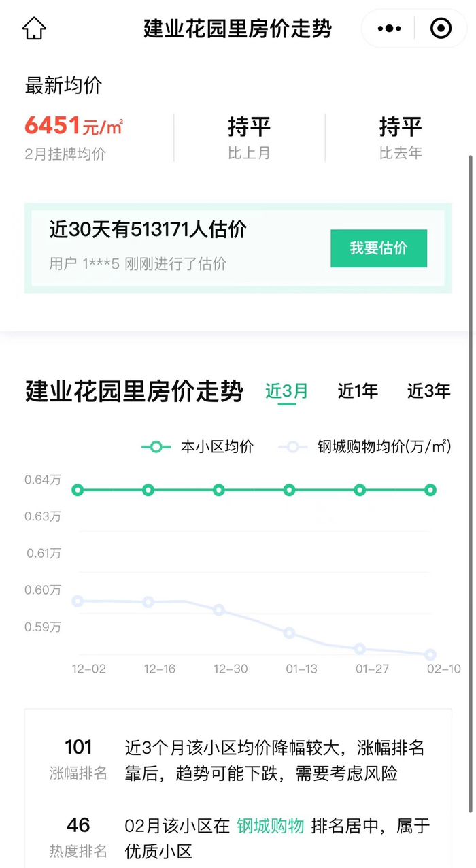
Task: Click the 我要估价 button
Action: 379,248
